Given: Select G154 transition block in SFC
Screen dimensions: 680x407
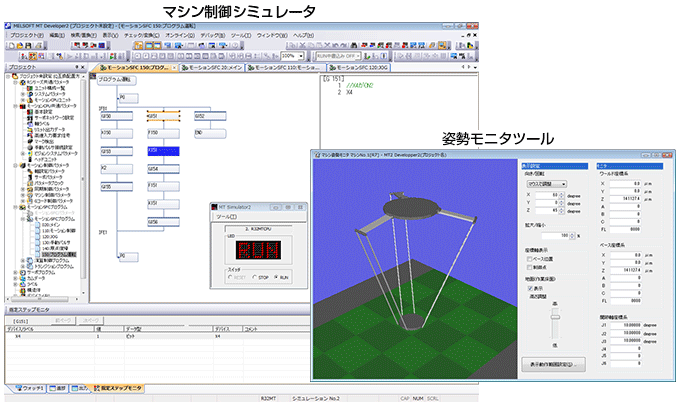Looking at the screenshot, I should click(x=163, y=169).
